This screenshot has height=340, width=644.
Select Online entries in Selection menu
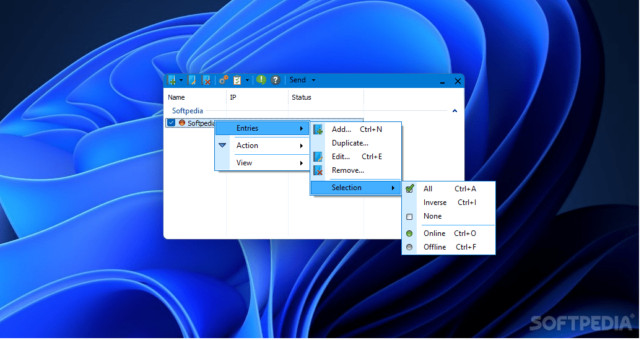point(448,233)
